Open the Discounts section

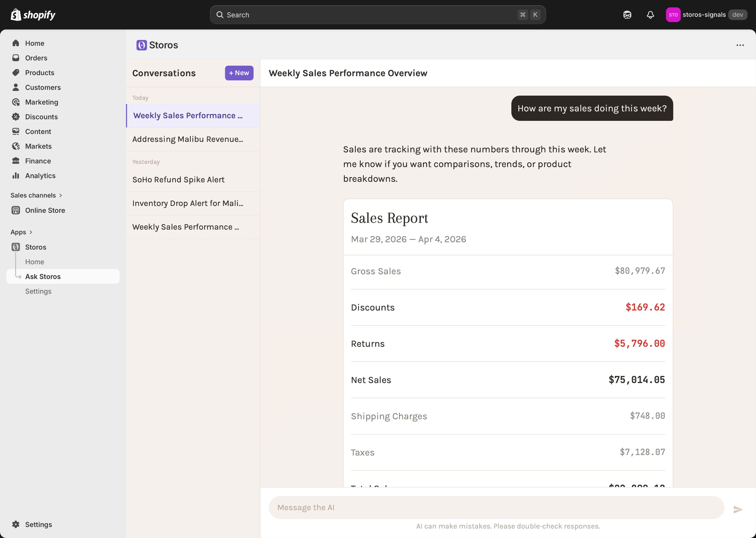pyautogui.click(x=41, y=117)
